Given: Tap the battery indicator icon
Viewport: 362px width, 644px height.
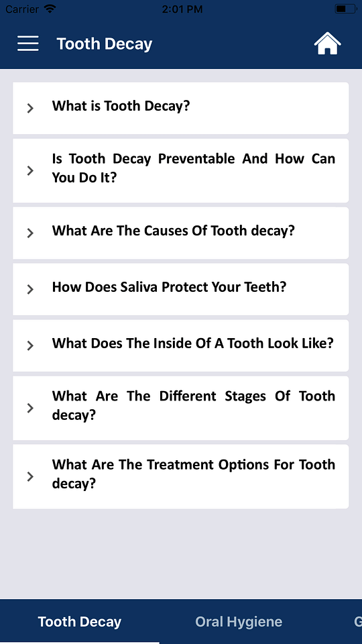Looking at the screenshot, I should [346, 9].
